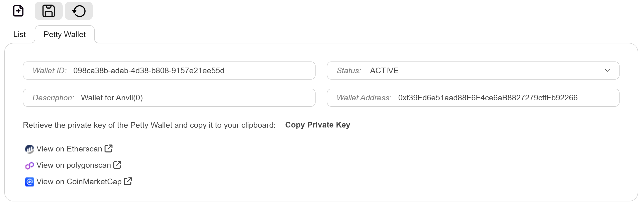Switch to the List tab
The height and width of the screenshot is (210, 644).
(19, 34)
